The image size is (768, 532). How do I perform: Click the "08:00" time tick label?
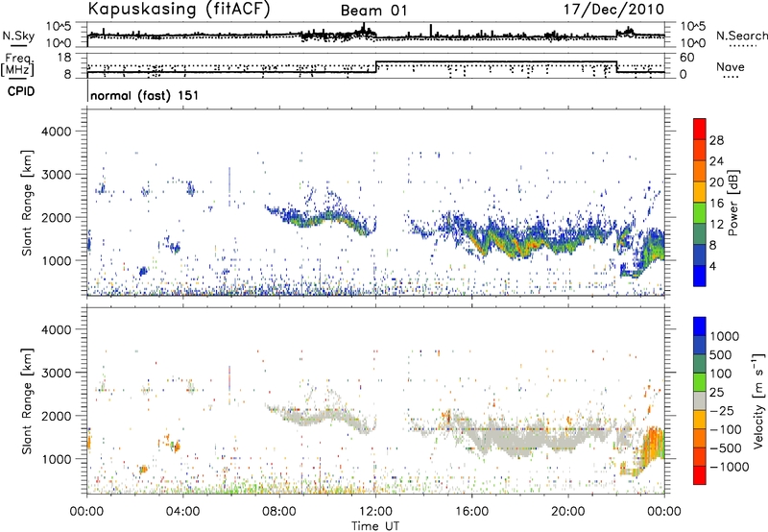pos(279,512)
